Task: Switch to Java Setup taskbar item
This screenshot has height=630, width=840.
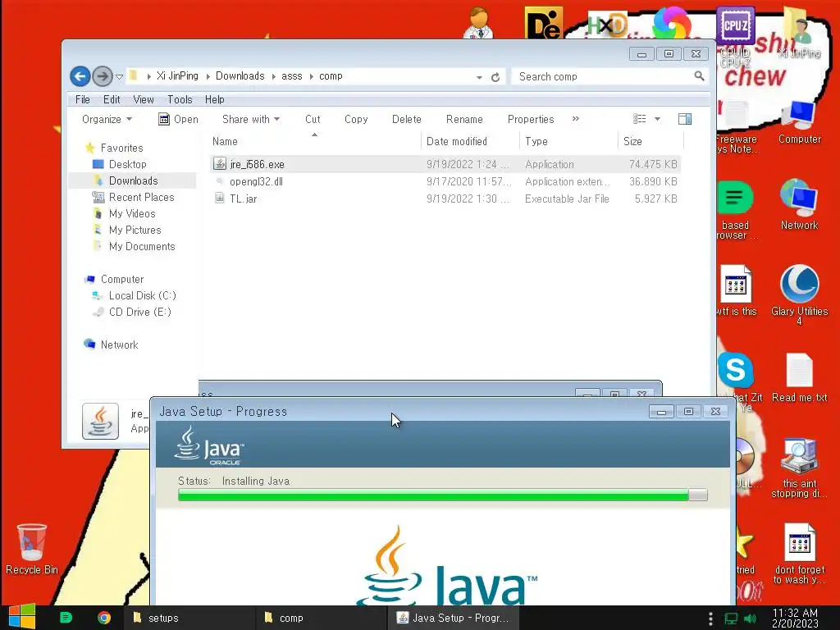Action: (x=453, y=618)
